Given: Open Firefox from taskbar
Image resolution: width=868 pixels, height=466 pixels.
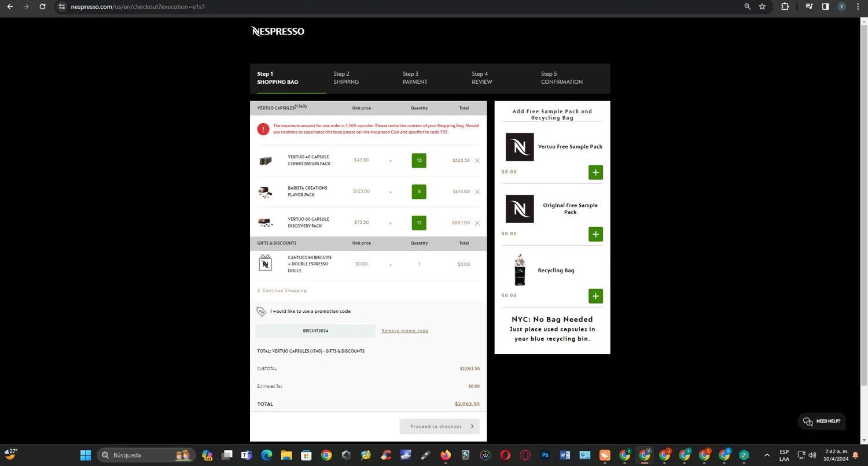Looking at the screenshot, I should 446,456.
